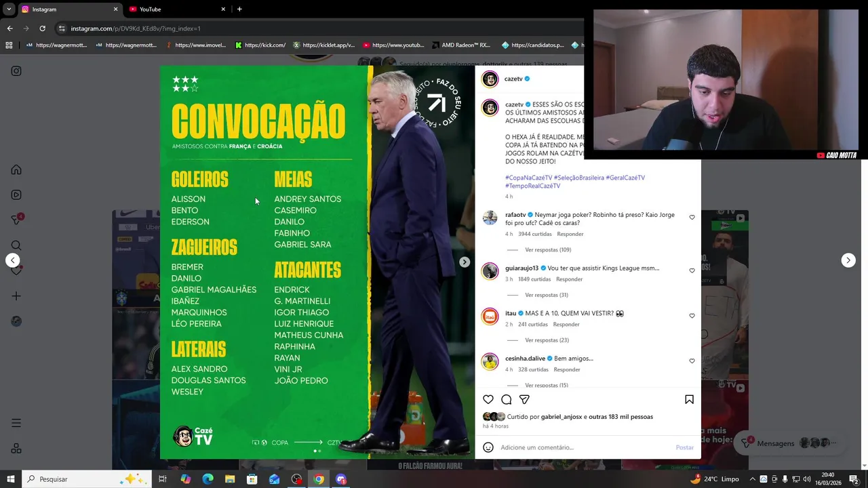
Task: Open Chrome from the taskbar
Action: tap(319, 479)
